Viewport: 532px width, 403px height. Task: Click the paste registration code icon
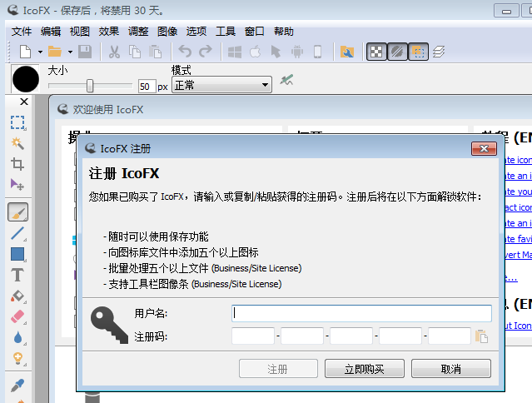click(x=482, y=336)
